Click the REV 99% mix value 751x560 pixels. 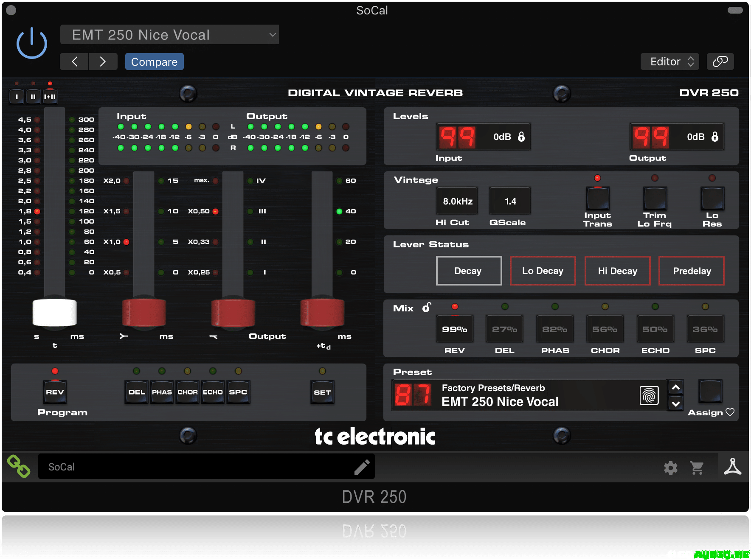pyautogui.click(x=455, y=329)
